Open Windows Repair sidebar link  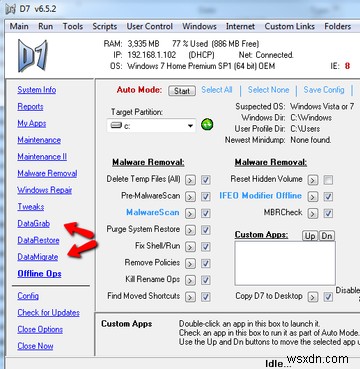45,190
